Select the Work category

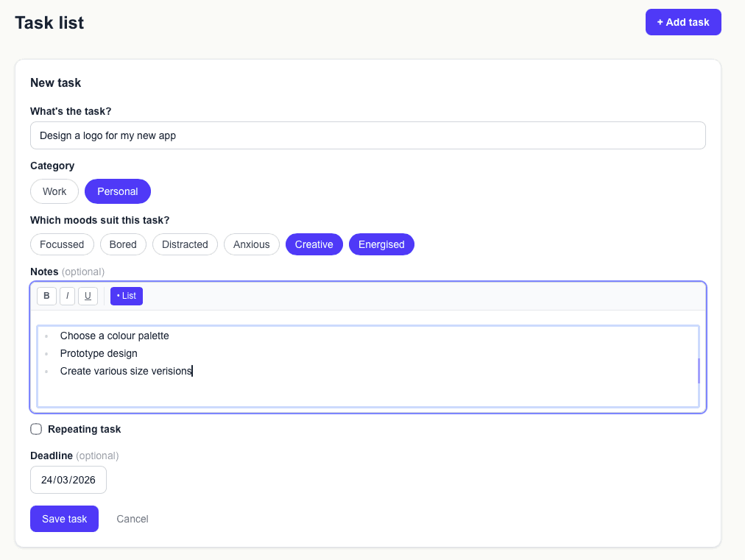click(54, 191)
